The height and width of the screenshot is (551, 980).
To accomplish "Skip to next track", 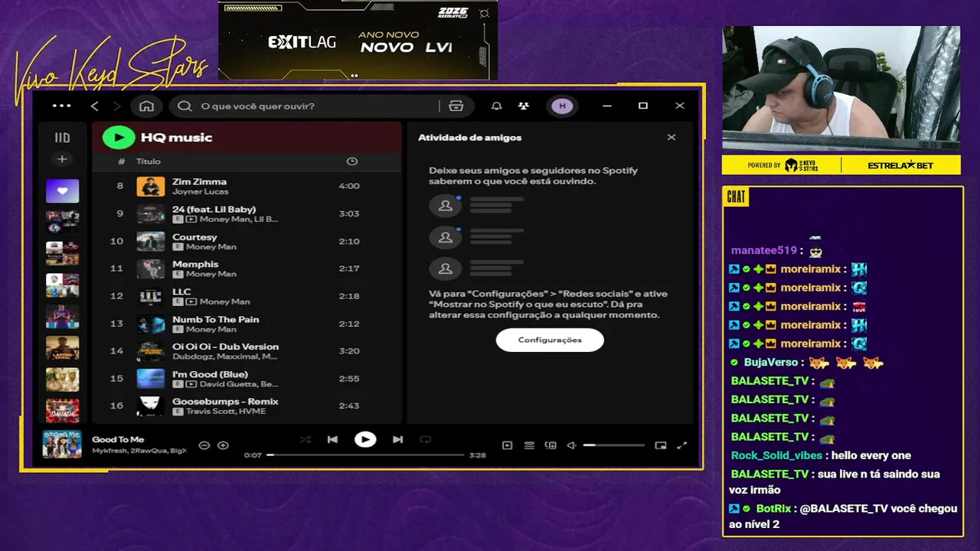I will coord(397,440).
